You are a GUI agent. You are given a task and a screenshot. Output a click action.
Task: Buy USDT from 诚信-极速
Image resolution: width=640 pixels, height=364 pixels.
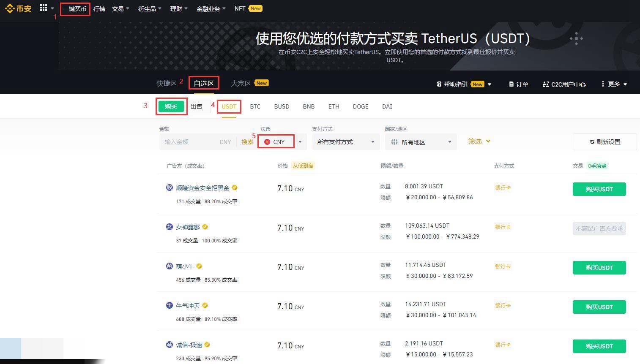[x=599, y=346]
